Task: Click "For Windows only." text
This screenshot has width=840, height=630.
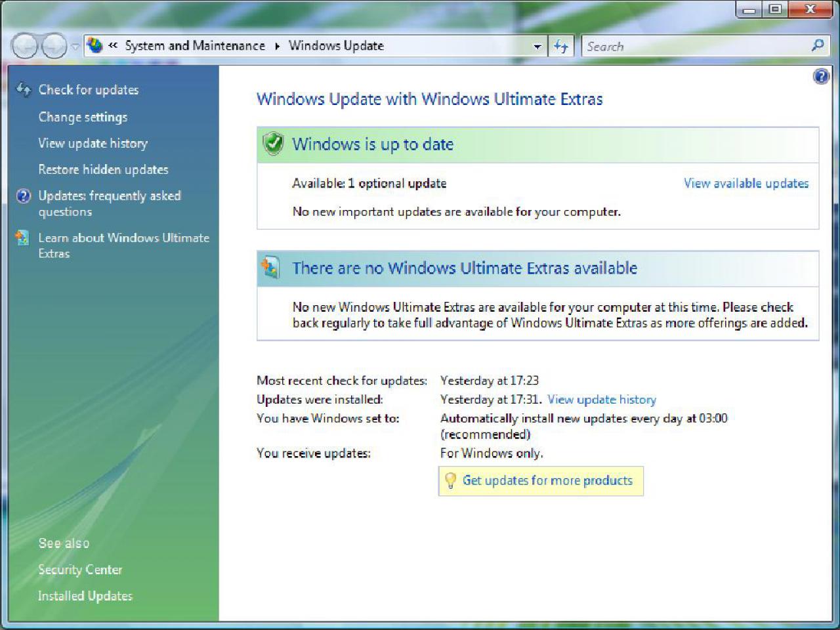Action: pos(492,453)
